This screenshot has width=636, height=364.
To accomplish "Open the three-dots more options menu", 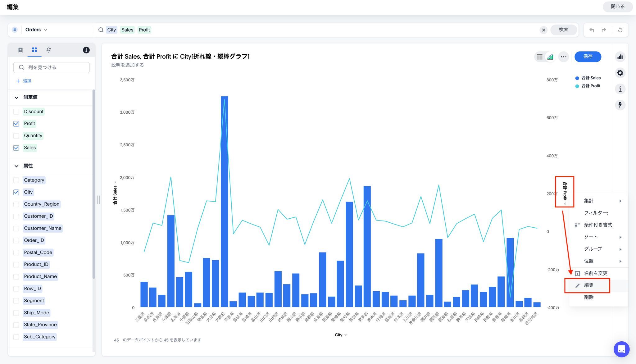I will click(x=564, y=57).
